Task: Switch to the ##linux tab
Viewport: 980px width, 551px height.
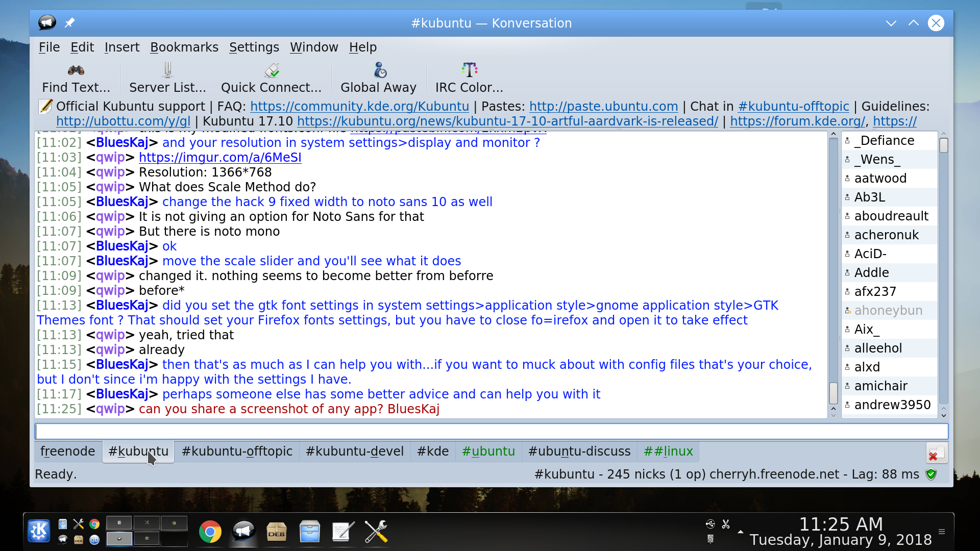Action: coord(668,452)
